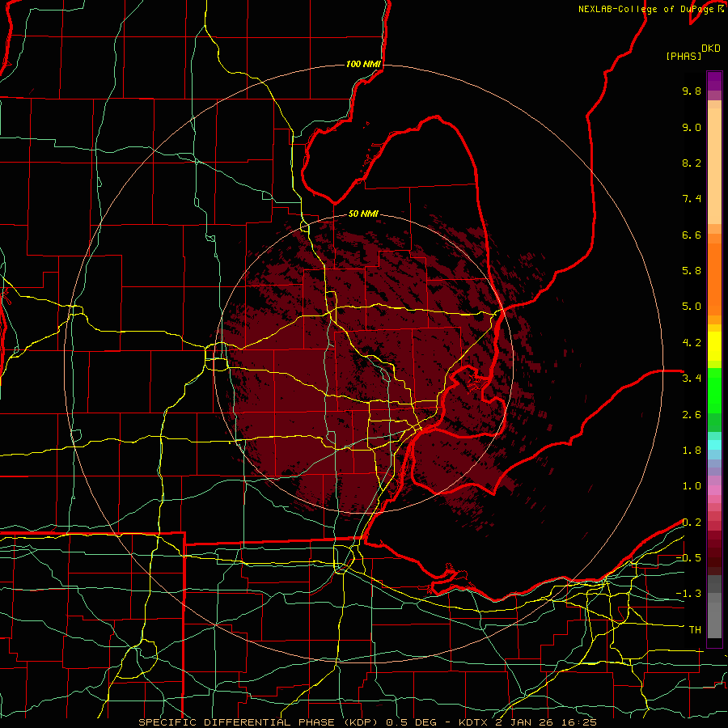Select the 6.6 scale value
The width and height of the screenshot is (728, 728).
coord(692,235)
